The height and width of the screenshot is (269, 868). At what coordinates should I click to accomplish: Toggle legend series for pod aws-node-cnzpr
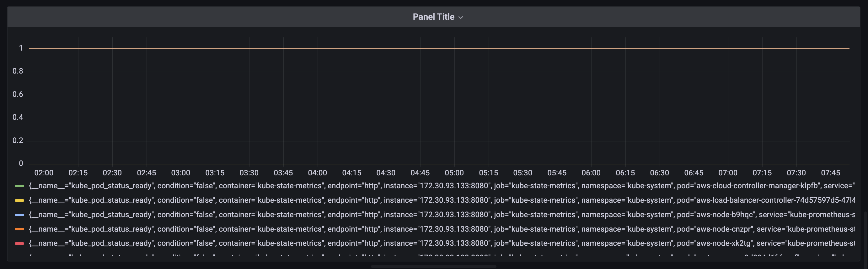[x=442, y=229]
